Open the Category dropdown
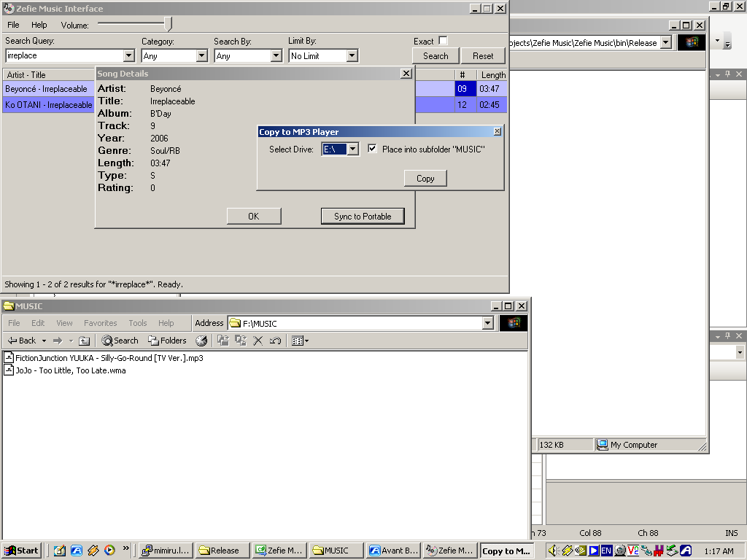The width and height of the screenshot is (747, 560). click(x=202, y=55)
